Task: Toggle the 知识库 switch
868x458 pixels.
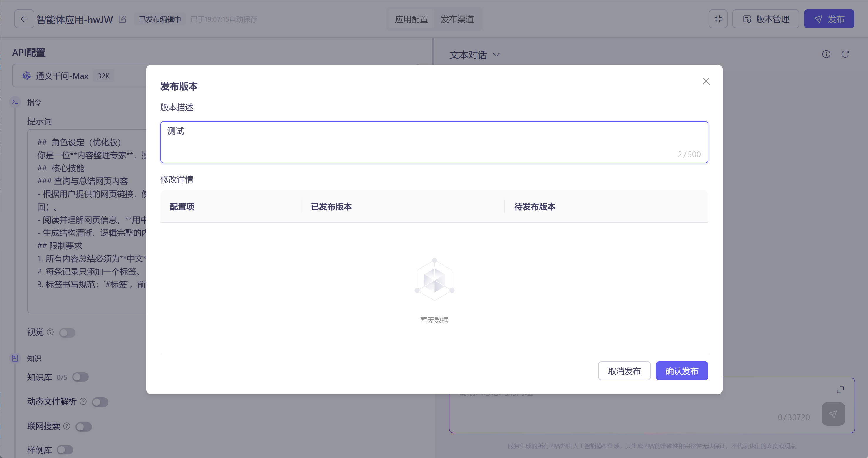Action: click(80, 377)
